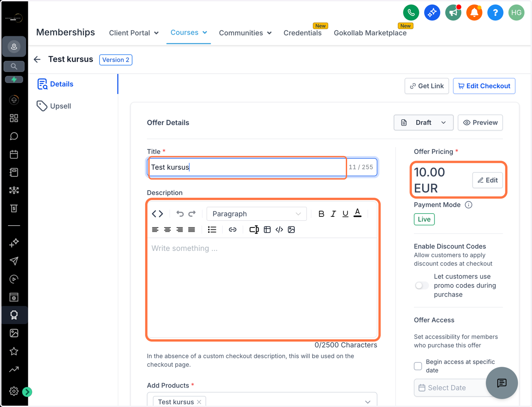Click the undo arrow in editor toolbar
532x407 pixels.
(180, 214)
